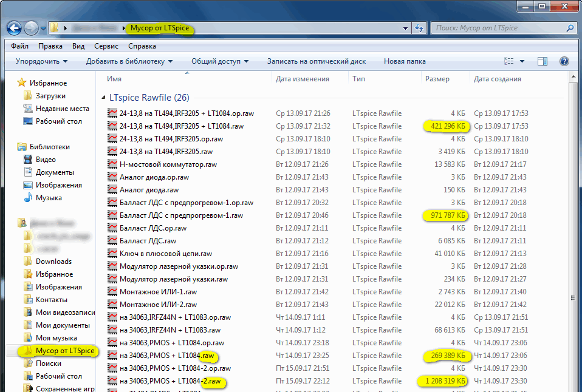Click the folder icon in the address bar

[x=55, y=28]
